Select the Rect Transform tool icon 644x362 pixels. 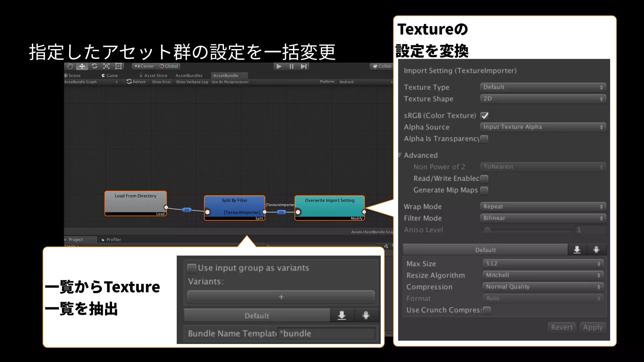[x=119, y=66]
